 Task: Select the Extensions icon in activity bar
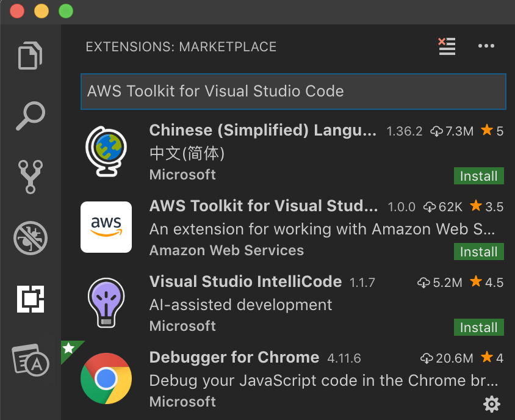30,299
